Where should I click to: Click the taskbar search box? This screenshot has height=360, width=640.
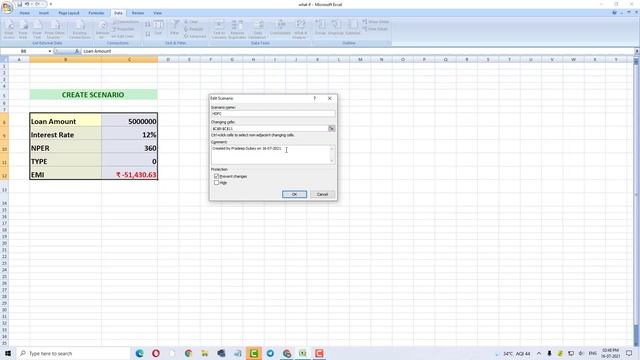pyautogui.click(x=73, y=353)
